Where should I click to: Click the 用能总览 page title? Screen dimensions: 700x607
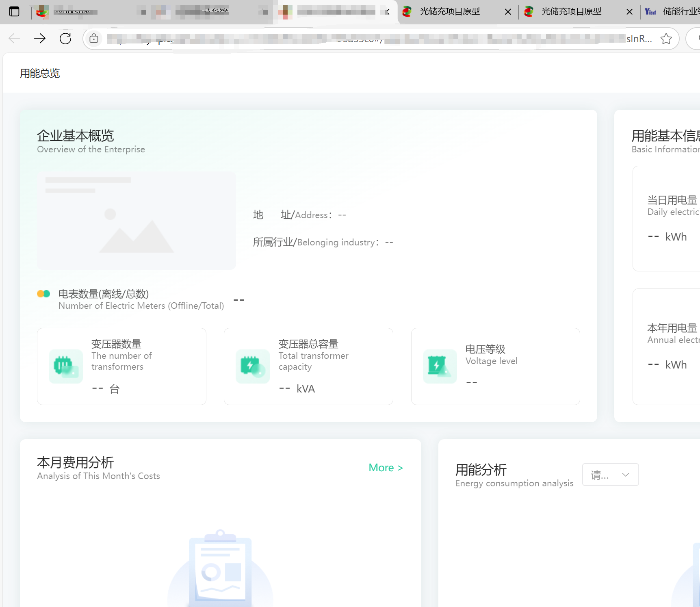(x=40, y=74)
